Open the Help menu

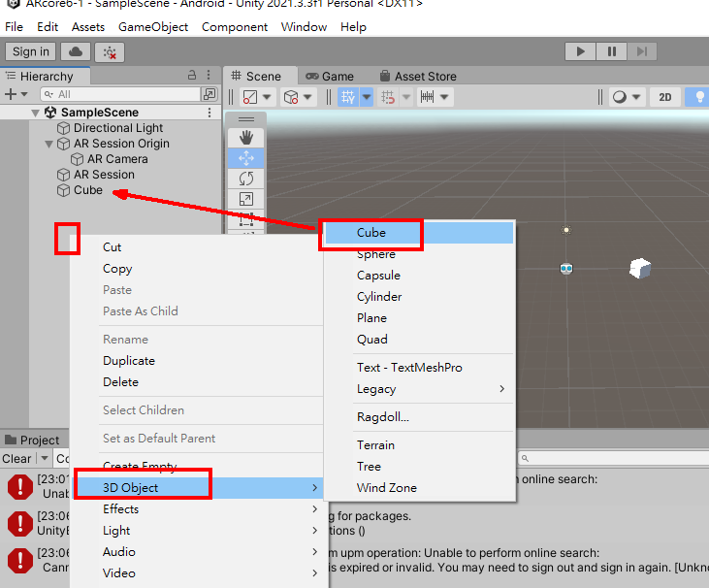pos(353,27)
